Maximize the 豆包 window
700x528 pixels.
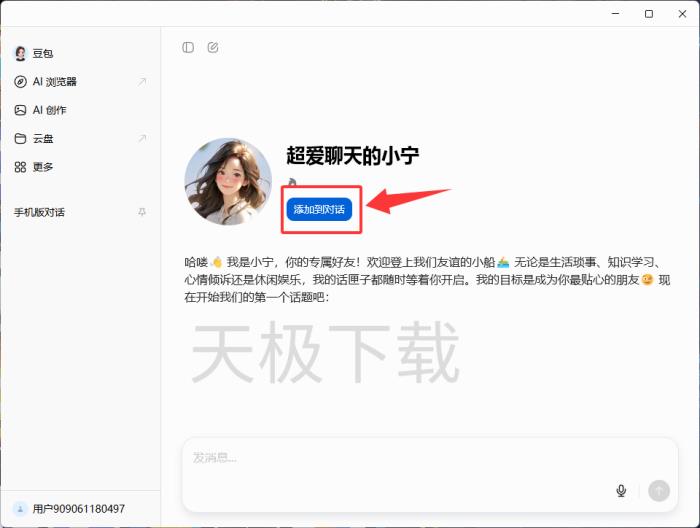[x=649, y=13]
